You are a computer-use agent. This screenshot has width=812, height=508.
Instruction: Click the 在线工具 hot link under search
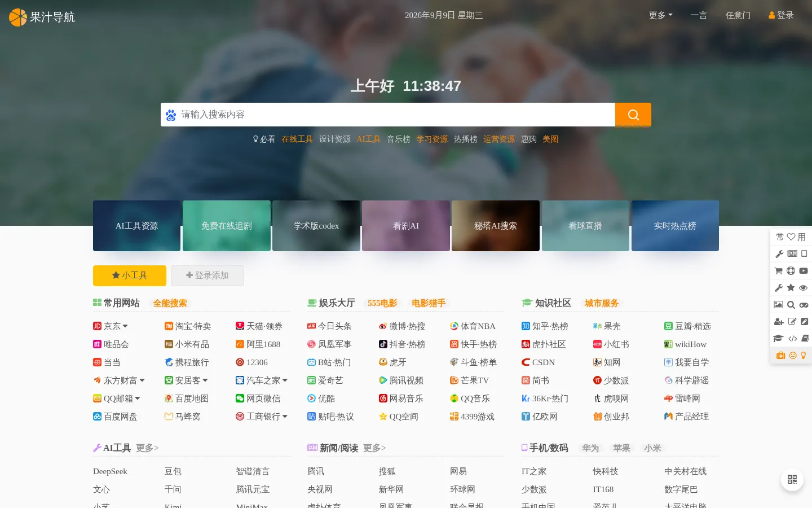297,139
